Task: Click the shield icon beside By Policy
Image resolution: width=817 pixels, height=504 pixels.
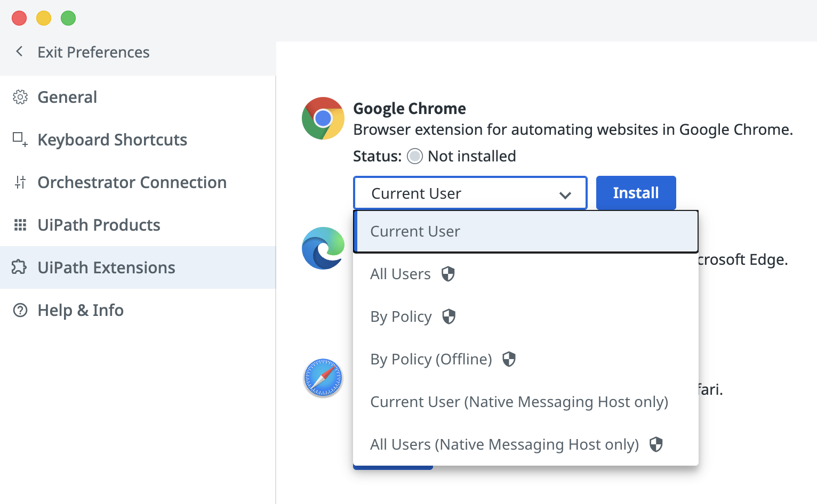Action: click(449, 316)
